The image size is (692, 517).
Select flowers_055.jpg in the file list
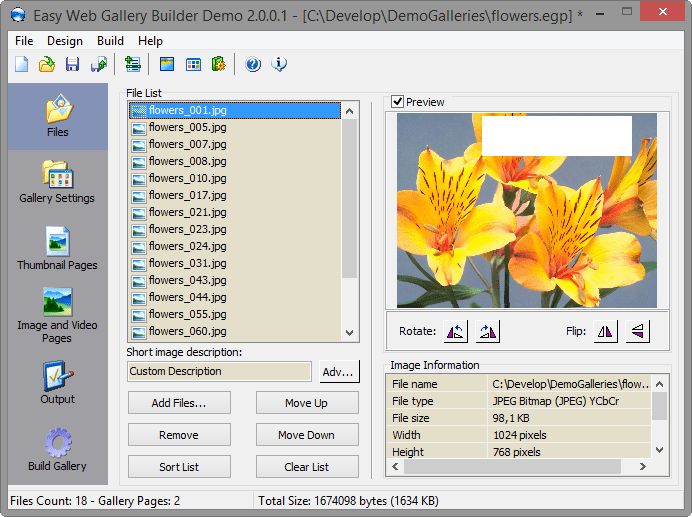(235, 315)
